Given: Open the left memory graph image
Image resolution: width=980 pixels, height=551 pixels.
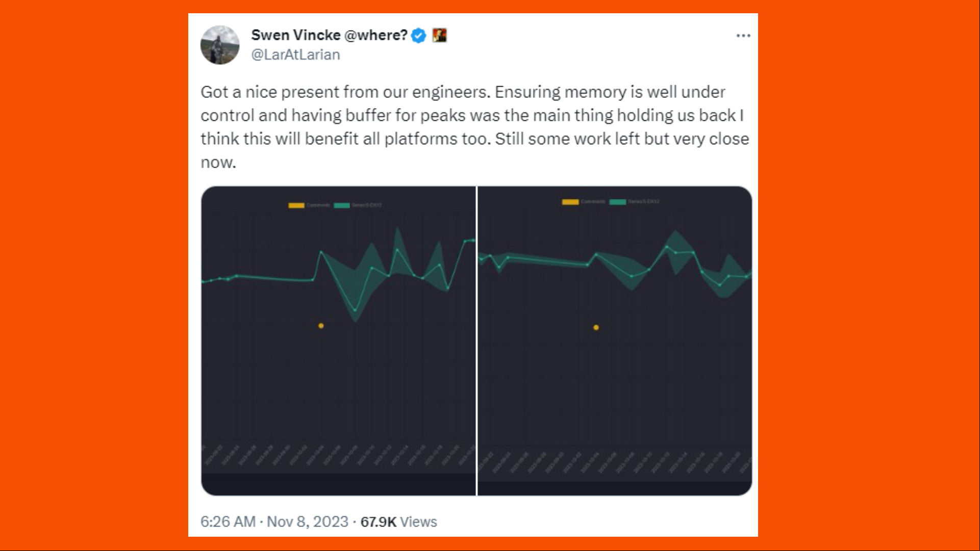Looking at the screenshot, I should click(x=338, y=340).
